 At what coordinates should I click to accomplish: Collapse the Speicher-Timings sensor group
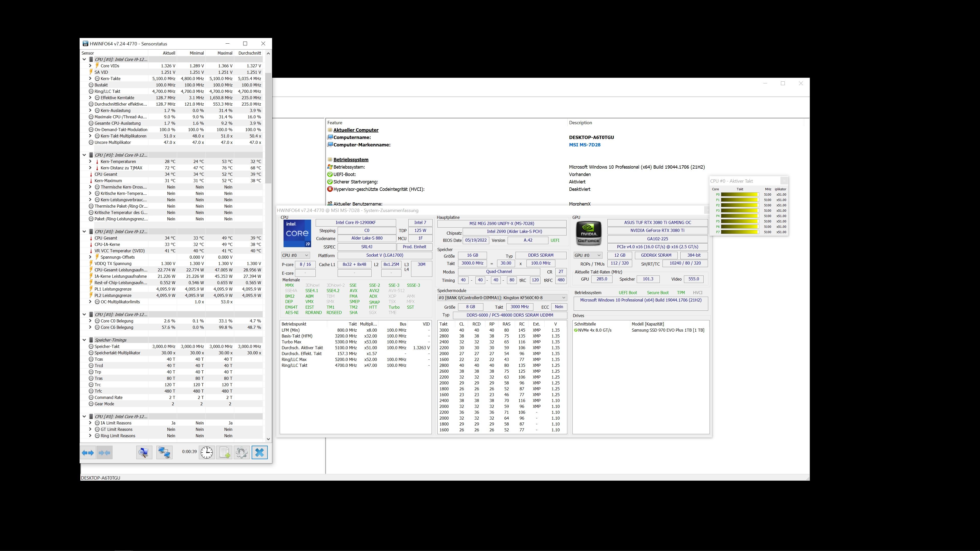click(x=84, y=340)
